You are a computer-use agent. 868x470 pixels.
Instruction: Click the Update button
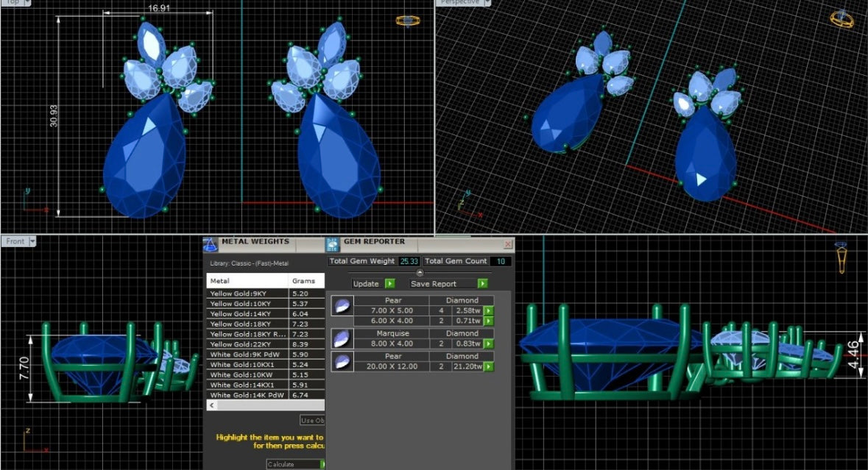(373, 284)
